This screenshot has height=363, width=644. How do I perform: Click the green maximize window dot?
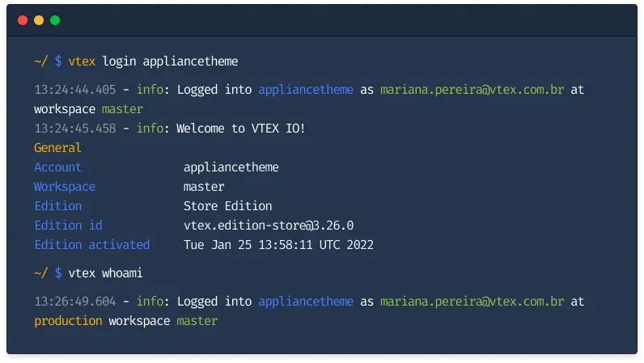pyautogui.click(x=55, y=20)
